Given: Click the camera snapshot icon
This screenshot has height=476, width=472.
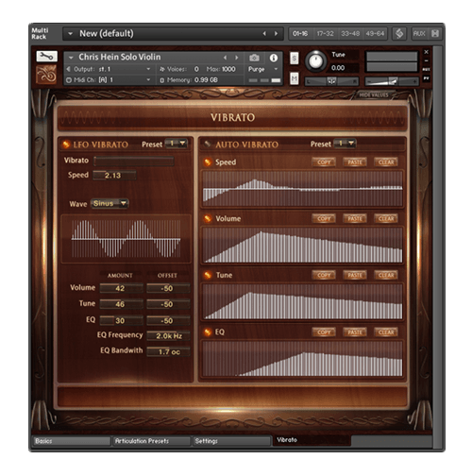Looking at the screenshot, I should tap(254, 58).
